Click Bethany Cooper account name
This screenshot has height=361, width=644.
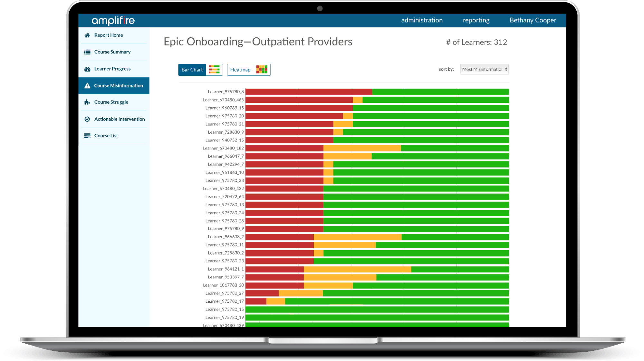(533, 20)
